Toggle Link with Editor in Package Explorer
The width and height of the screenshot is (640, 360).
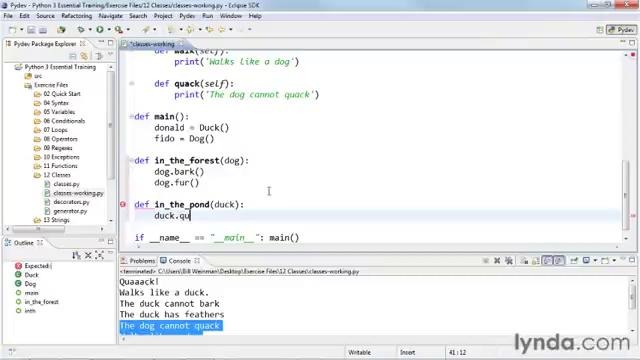pos(84,56)
